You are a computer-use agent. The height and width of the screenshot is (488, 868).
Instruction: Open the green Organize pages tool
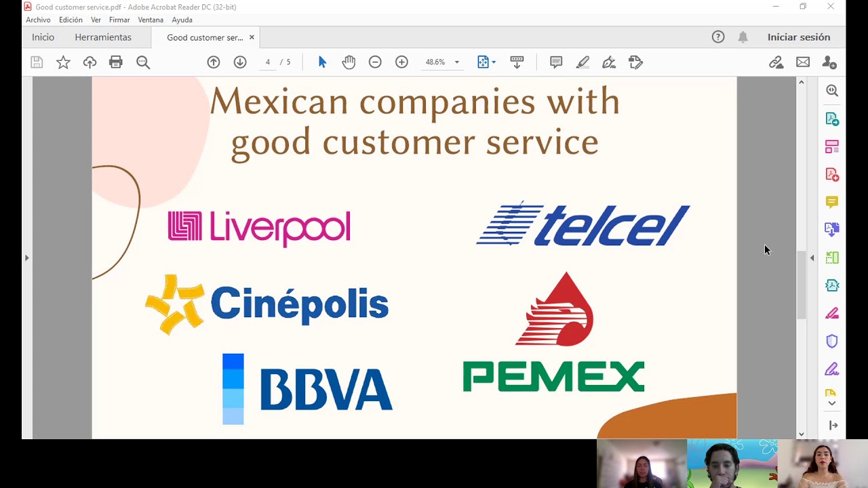[x=832, y=258]
